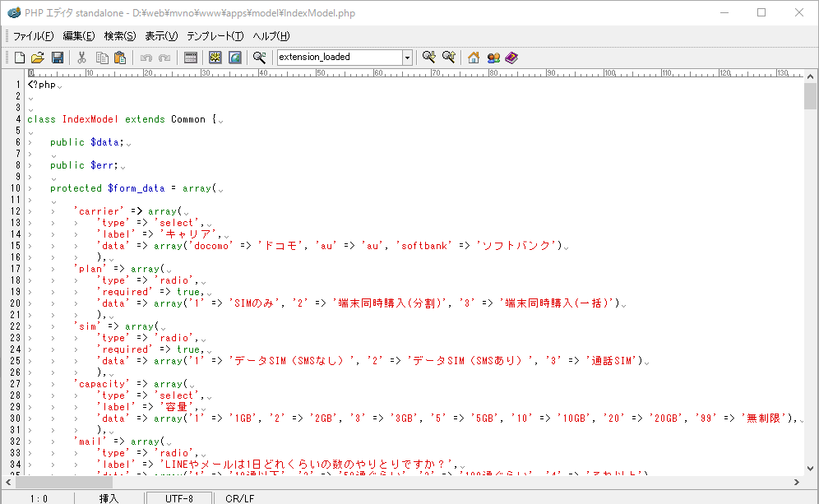Viewport: 819px width, 504px height.
Task: Open the 編集(E) menu
Action: [x=79, y=36]
